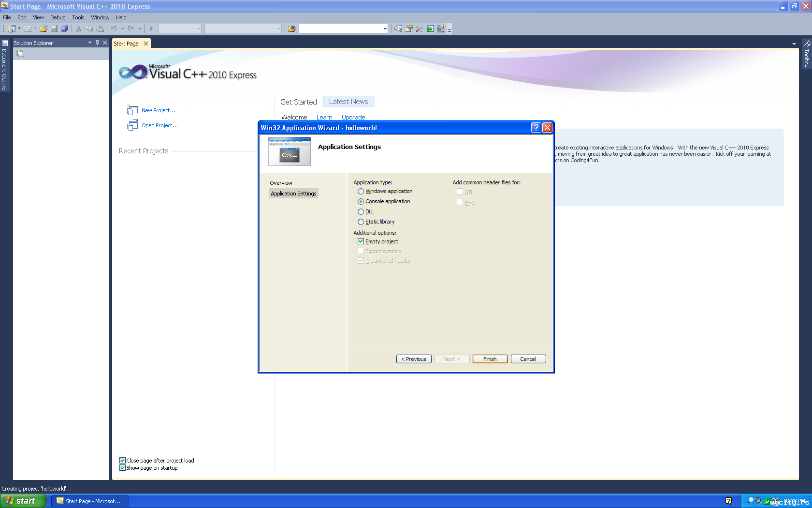Screen dimensions: 812x508
Task: Pin the Solution Explorer panel
Action: [97, 43]
